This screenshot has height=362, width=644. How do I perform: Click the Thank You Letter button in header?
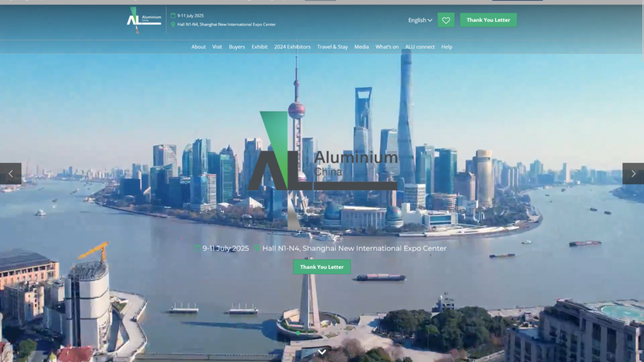tap(488, 20)
